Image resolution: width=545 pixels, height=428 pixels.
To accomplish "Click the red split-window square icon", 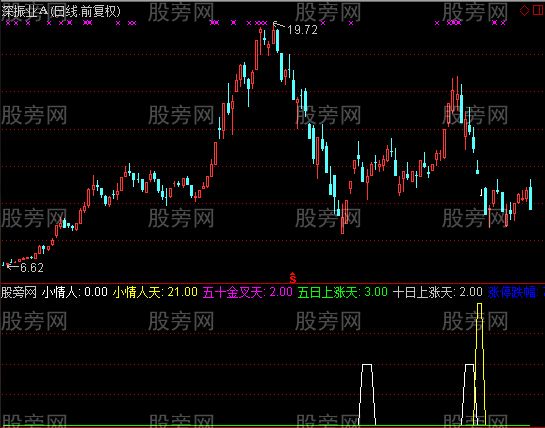I will point(538,11).
